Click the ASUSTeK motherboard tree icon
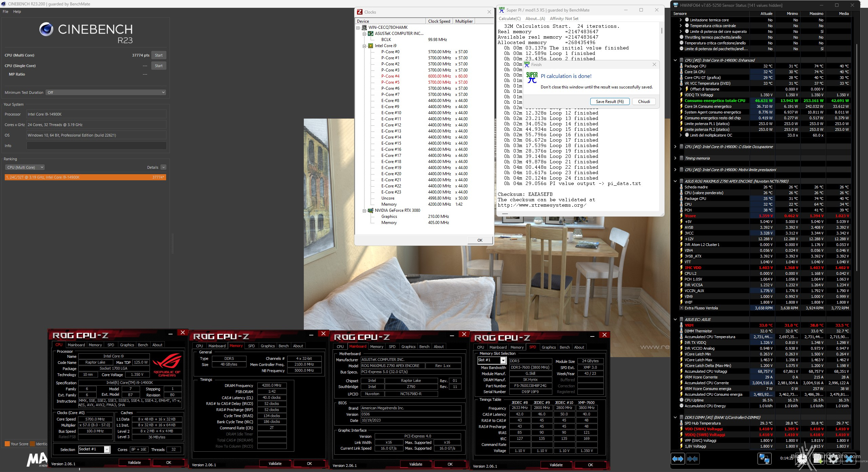 point(371,34)
